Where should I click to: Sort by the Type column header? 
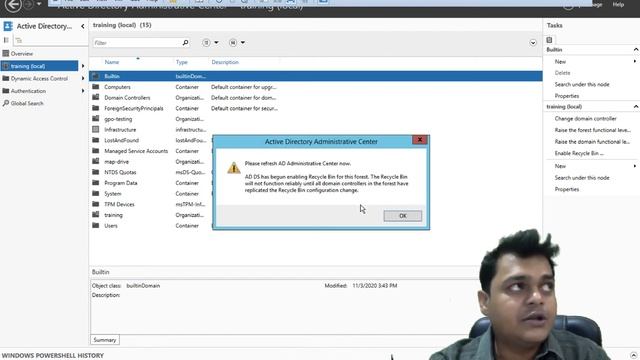(x=182, y=62)
